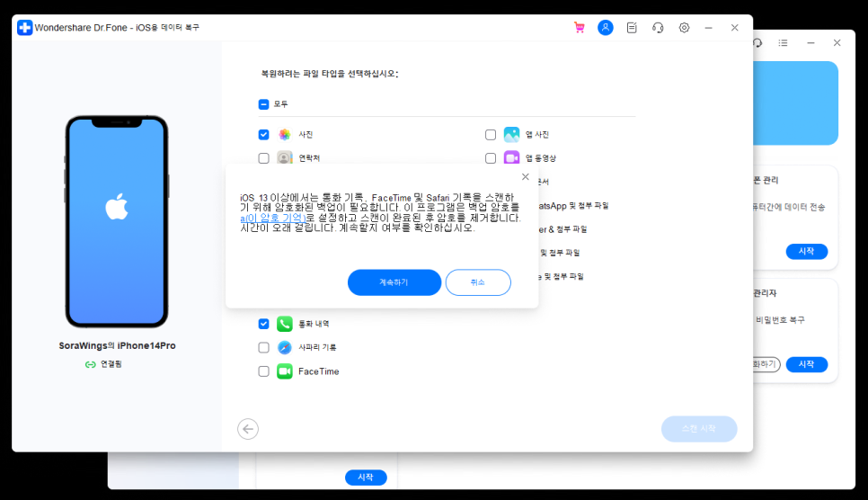Click 시작 under 폰 관리 in background window
The height and width of the screenshot is (500, 868).
point(807,252)
